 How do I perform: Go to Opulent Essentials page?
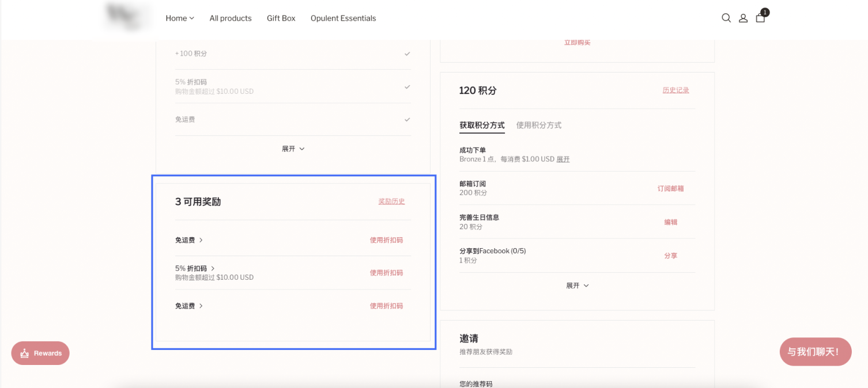coord(343,18)
